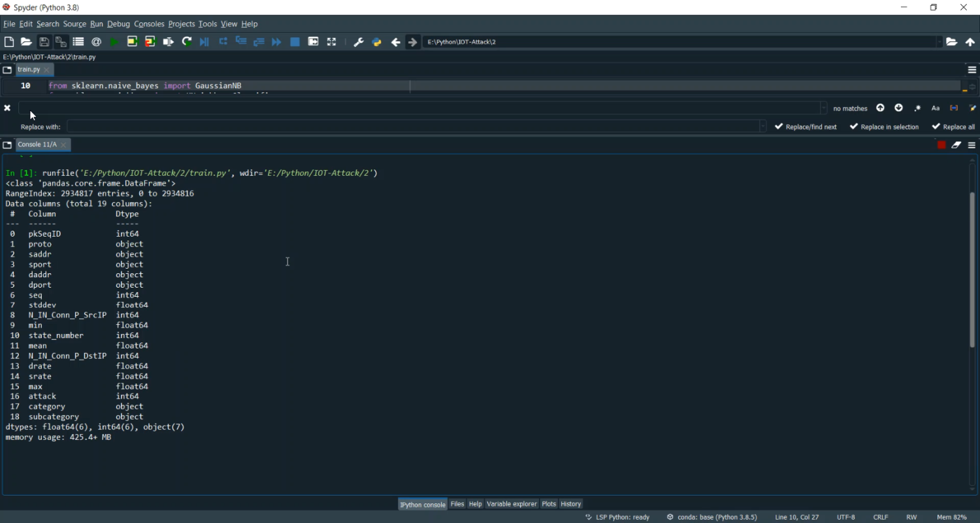Toggle regular expression search
Screen dimensions: 980x523
(x=918, y=109)
